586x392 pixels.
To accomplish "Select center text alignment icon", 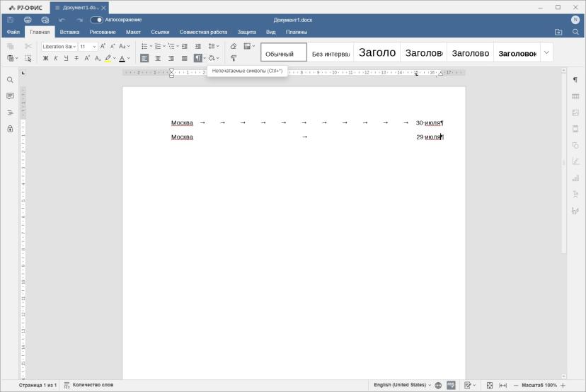I will [x=158, y=58].
